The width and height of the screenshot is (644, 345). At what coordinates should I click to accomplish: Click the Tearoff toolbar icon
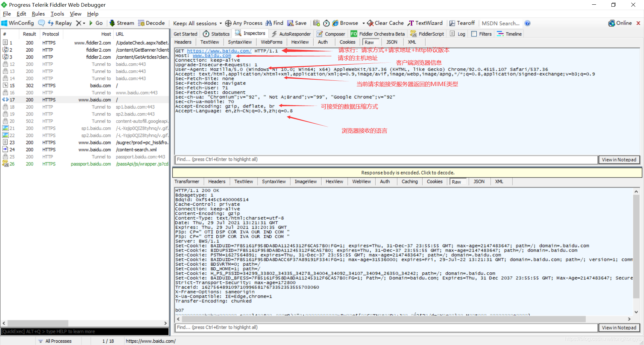[452, 23]
